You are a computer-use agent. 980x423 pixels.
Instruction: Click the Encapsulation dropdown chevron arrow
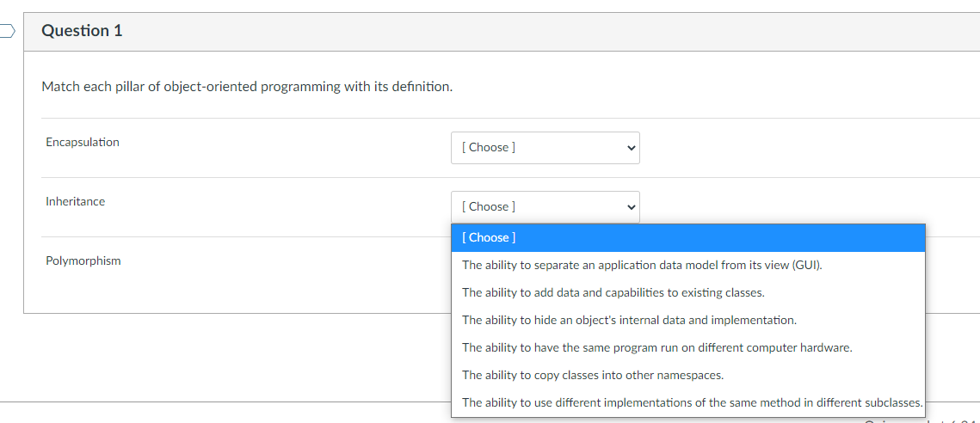pyautogui.click(x=631, y=148)
